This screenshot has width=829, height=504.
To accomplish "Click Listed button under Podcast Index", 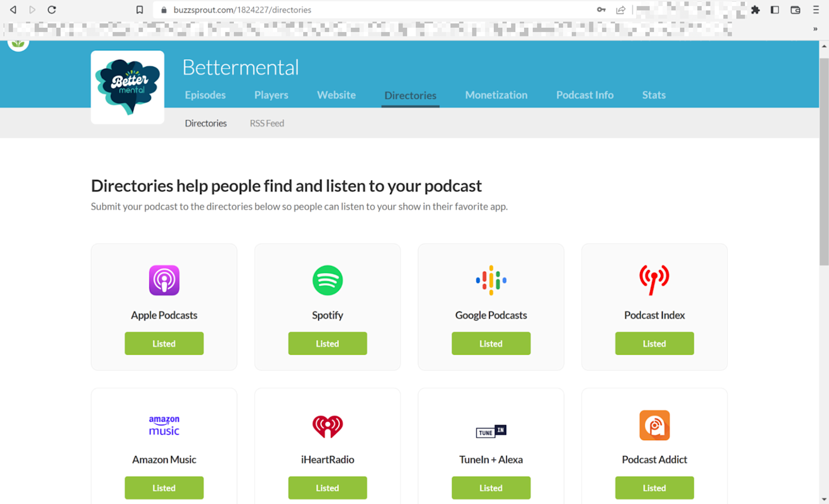I will tap(654, 344).
